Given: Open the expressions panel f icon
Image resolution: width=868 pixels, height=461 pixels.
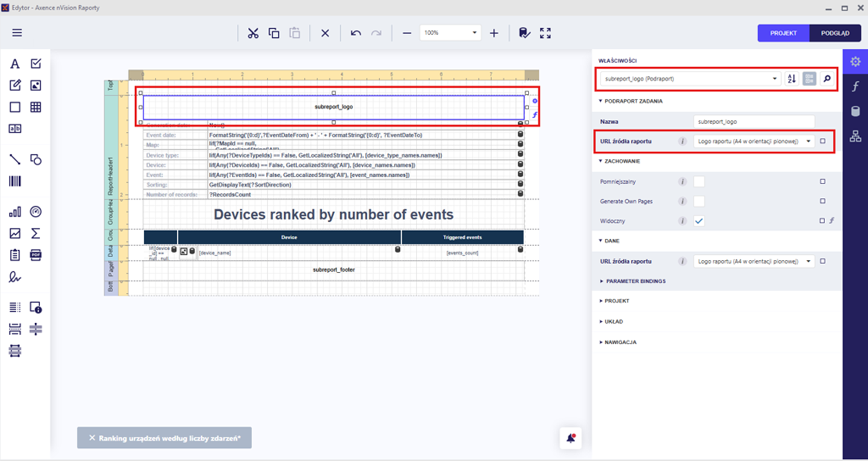Looking at the screenshot, I should tap(856, 86).
